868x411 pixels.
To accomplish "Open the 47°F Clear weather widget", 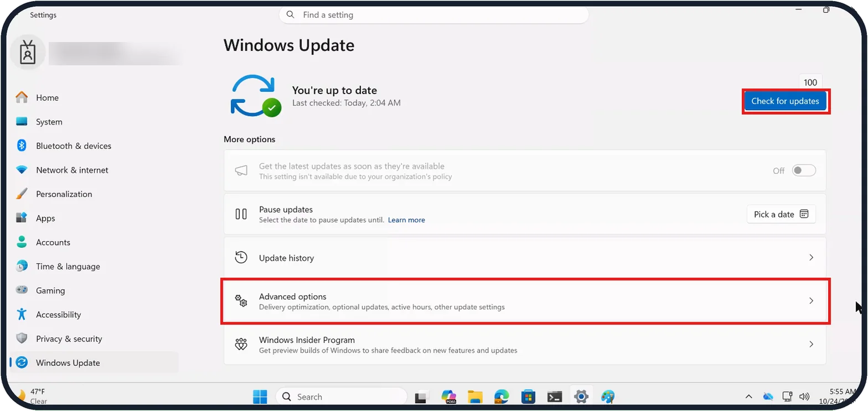I will click(31, 397).
